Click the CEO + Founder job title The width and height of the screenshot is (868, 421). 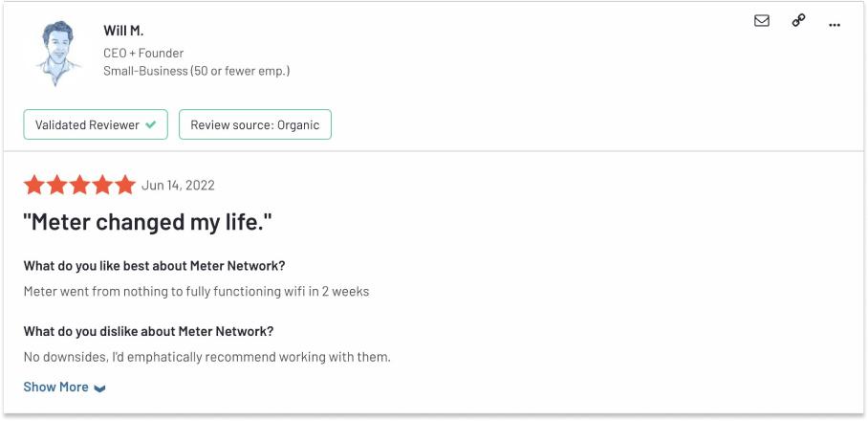tap(143, 54)
